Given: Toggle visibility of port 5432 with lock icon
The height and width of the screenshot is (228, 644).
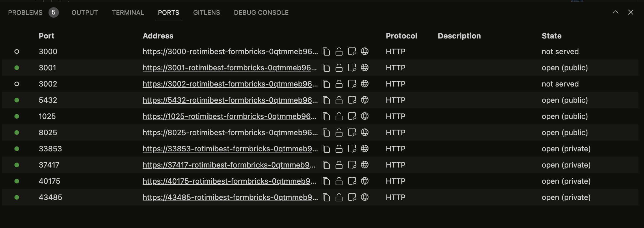Looking at the screenshot, I should click(339, 100).
